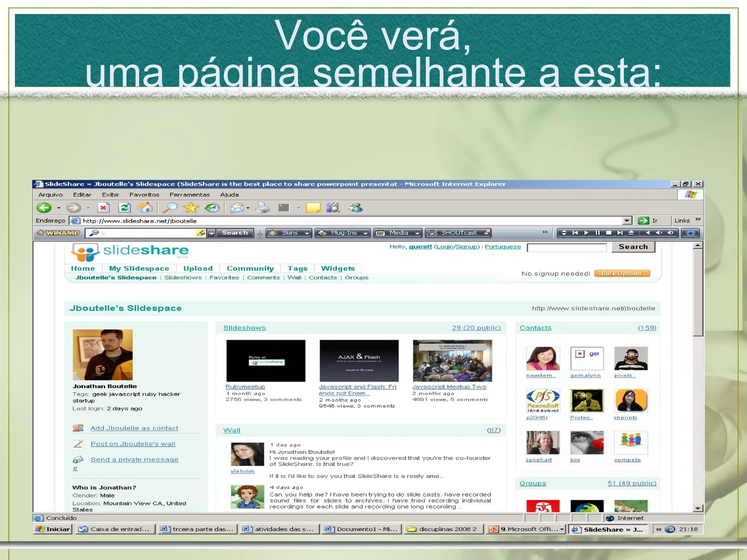Image resolution: width=747 pixels, height=560 pixels.
Task: Open Favorites with the star icon
Action: 191,208
